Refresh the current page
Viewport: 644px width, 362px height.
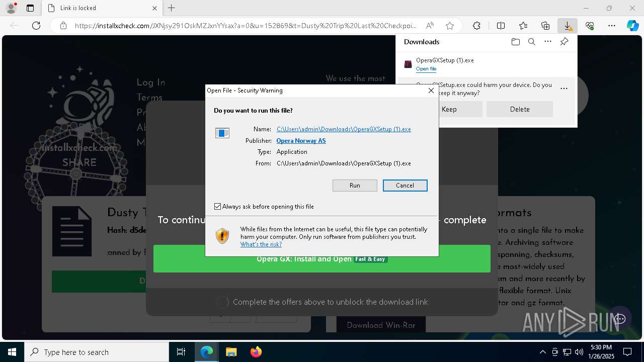coord(36,26)
